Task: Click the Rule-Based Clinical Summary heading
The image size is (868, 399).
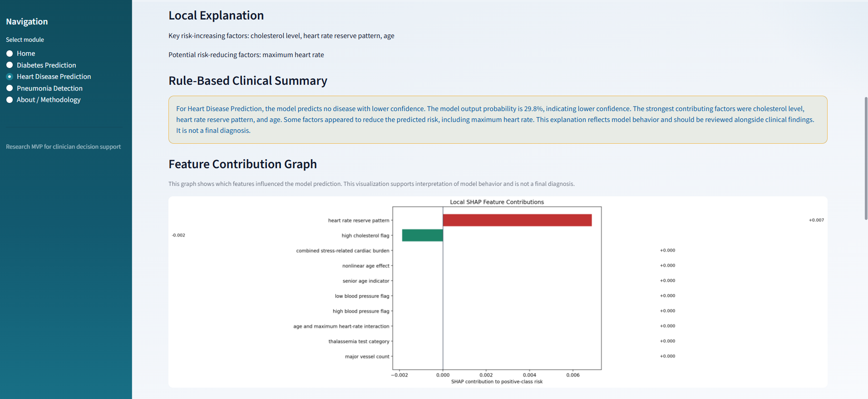Action: 248,81
